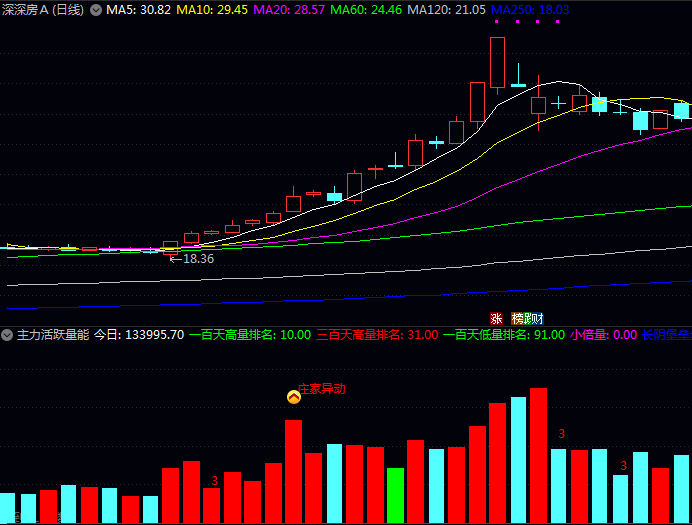Click the 一百天高量排名: 10.00 label
The image size is (692, 525).
coord(250,335)
